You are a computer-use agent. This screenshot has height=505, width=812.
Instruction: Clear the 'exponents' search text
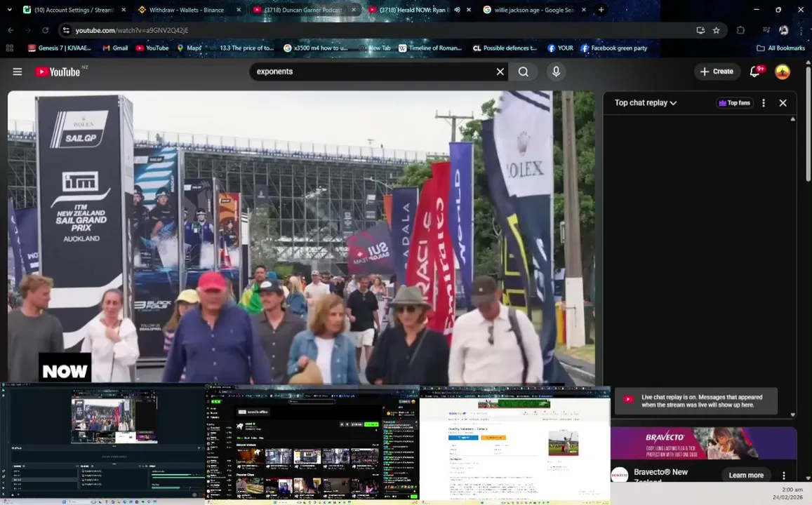pos(500,72)
